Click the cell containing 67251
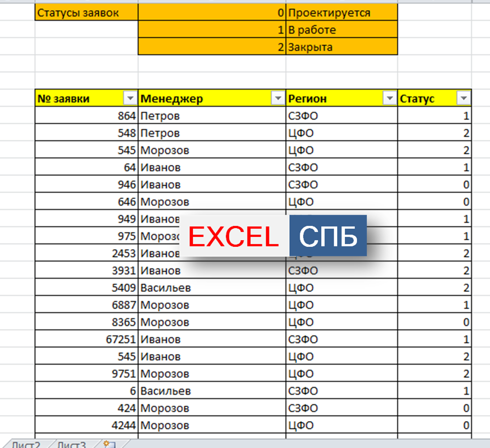490x448 pixels. click(x=86, y=339)
